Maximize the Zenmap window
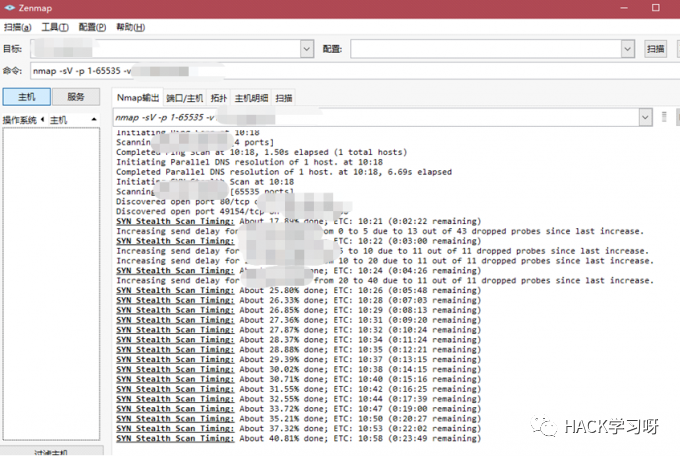This screenshot has height=456, width=680. 656,8
